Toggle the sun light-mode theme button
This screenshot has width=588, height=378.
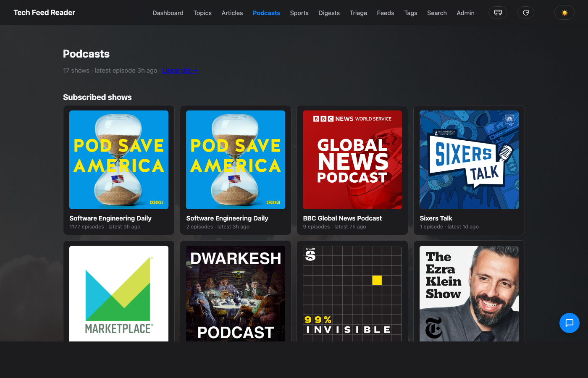(x=564, y=13)
